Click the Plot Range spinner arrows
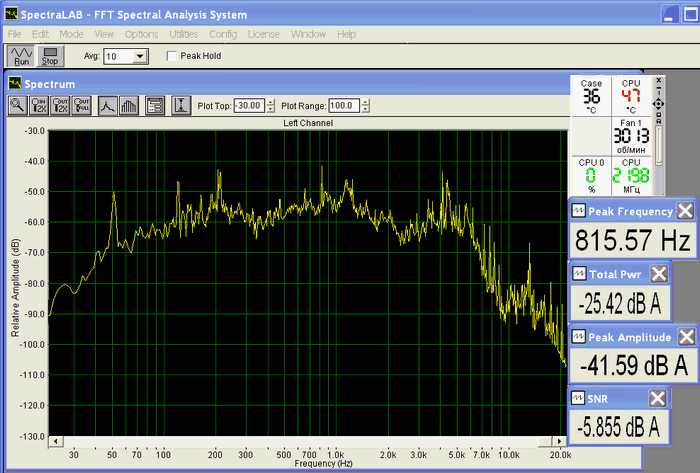Image resolution: width=700 pixels, height=473 pixels. pos(365,105)
